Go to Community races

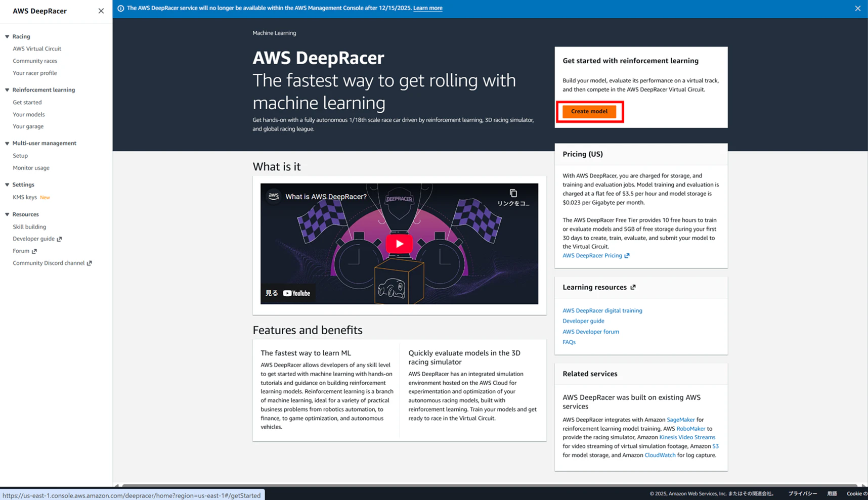[x=35, y=61]
